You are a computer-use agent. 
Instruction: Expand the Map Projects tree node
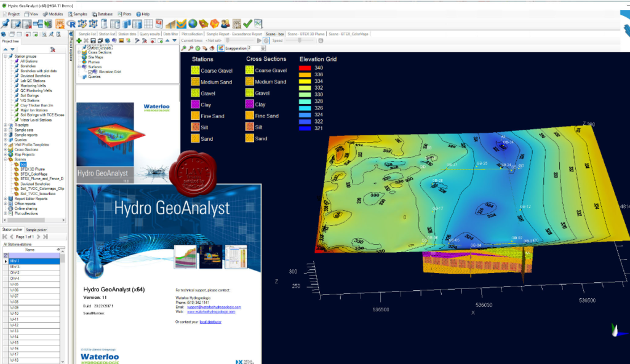6,154
